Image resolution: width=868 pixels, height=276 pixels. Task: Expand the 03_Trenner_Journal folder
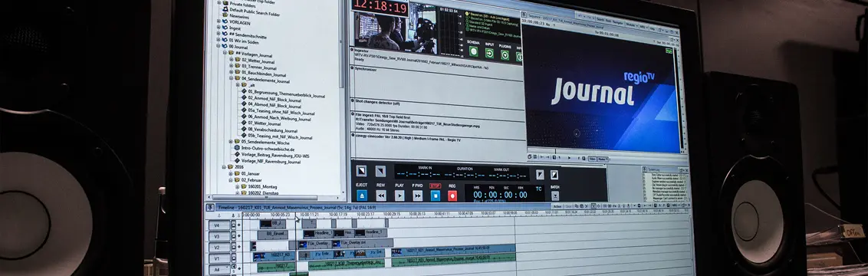(231, 67)
